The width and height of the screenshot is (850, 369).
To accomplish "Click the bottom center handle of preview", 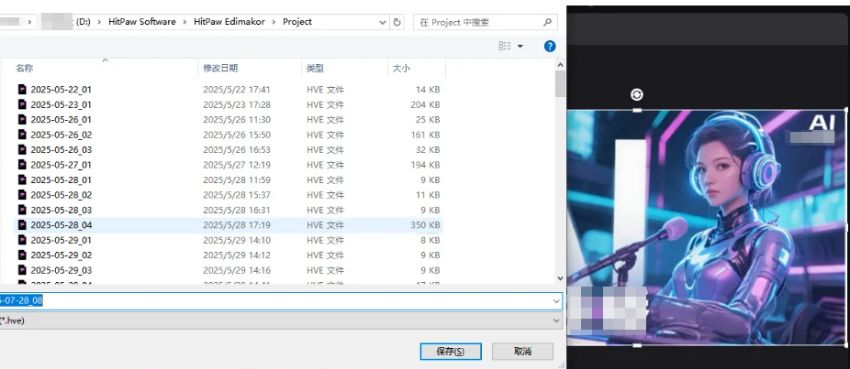I will point(638,345).
